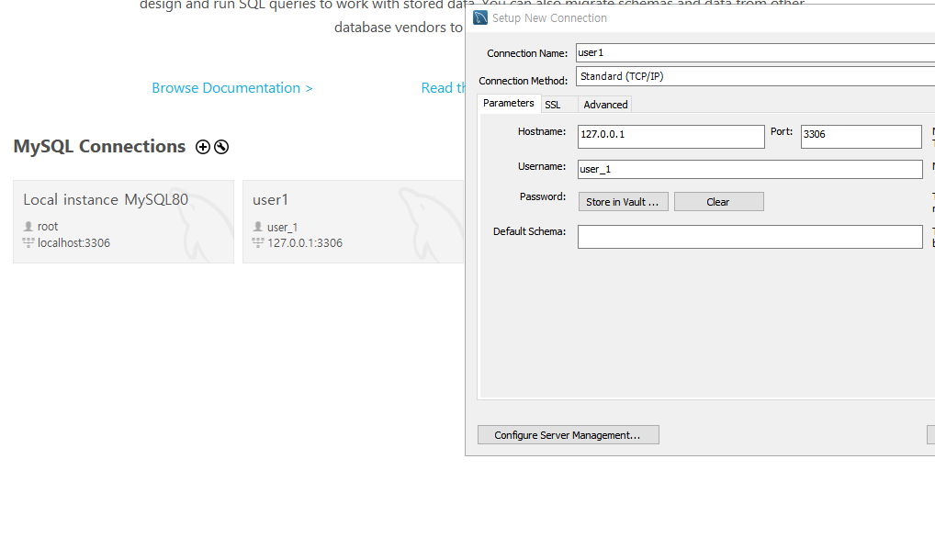Click the Hostname input field
935x560 pixels.
pyautogui.click(x=670, y=137)
